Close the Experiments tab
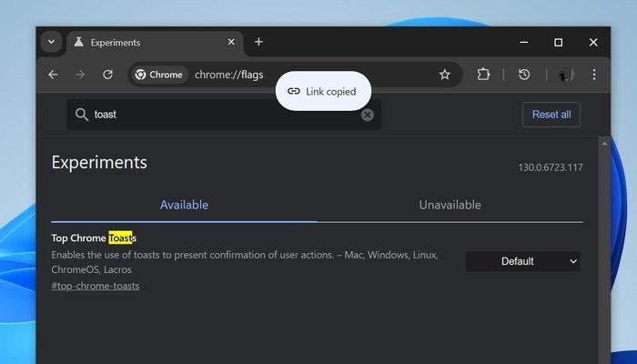The width and height of the screenshot is (637, 364). (x=231, y=42)
